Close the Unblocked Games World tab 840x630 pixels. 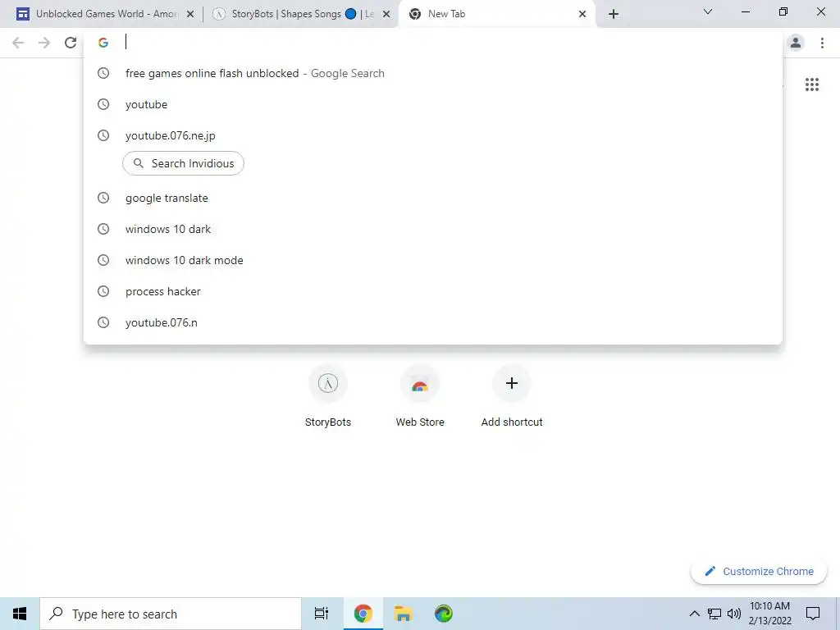pos(189,15)
